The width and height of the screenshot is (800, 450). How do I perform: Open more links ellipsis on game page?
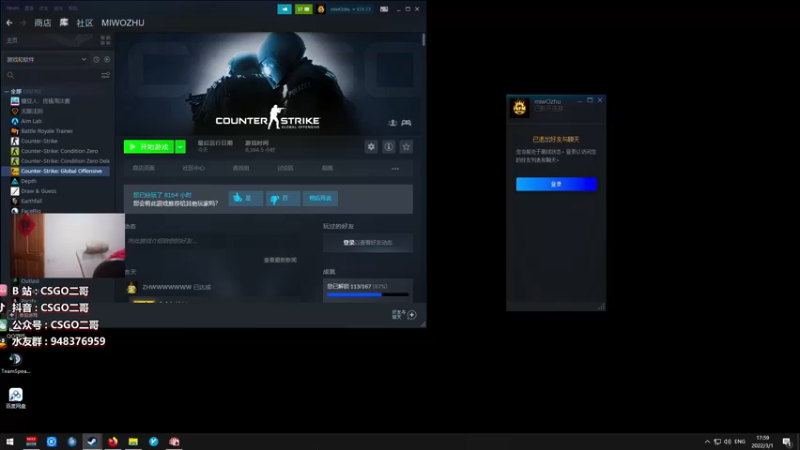tap(395, 168)
